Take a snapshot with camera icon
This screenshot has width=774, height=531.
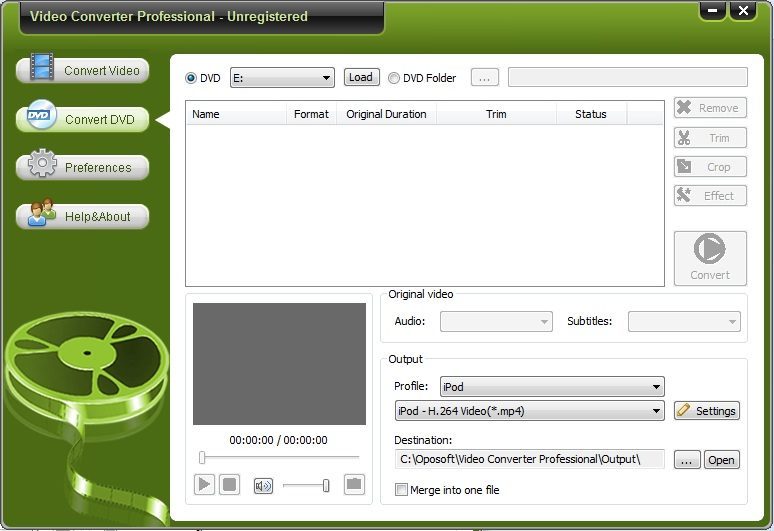point(354,484)
